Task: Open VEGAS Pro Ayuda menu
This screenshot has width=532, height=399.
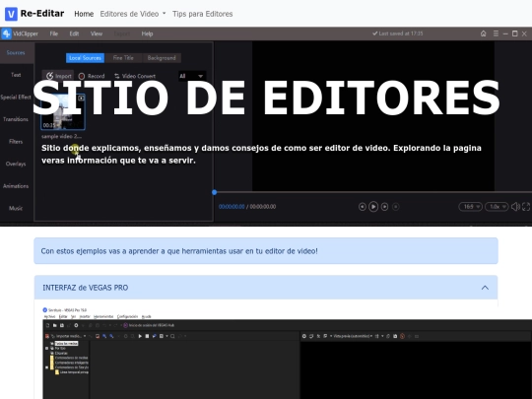Action: coord(146,316)
